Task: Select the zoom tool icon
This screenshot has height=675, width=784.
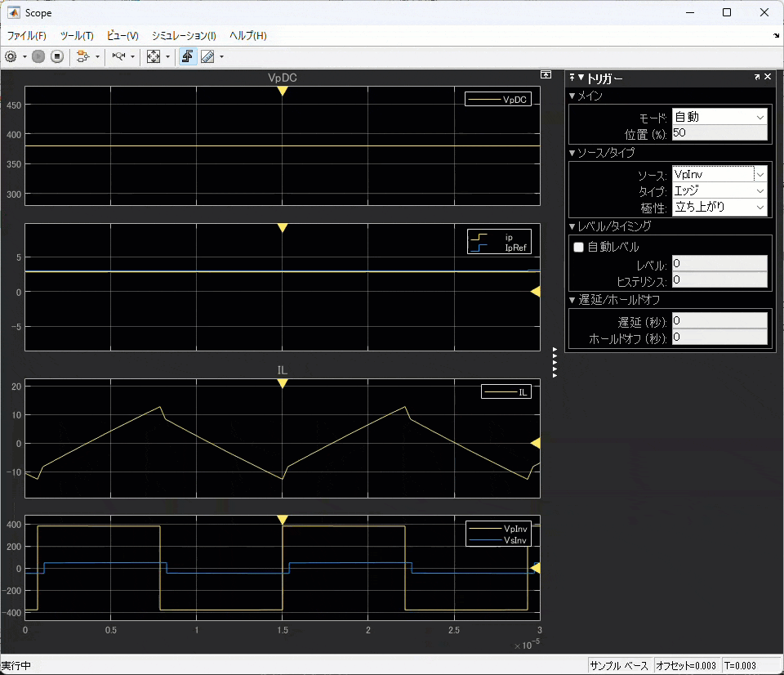Action: tap(118, 56)
